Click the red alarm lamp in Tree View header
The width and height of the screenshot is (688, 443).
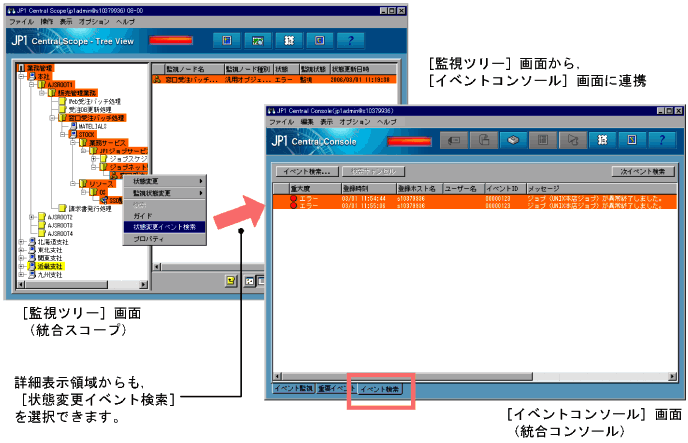pyautogui.click(x=171, y=41)
